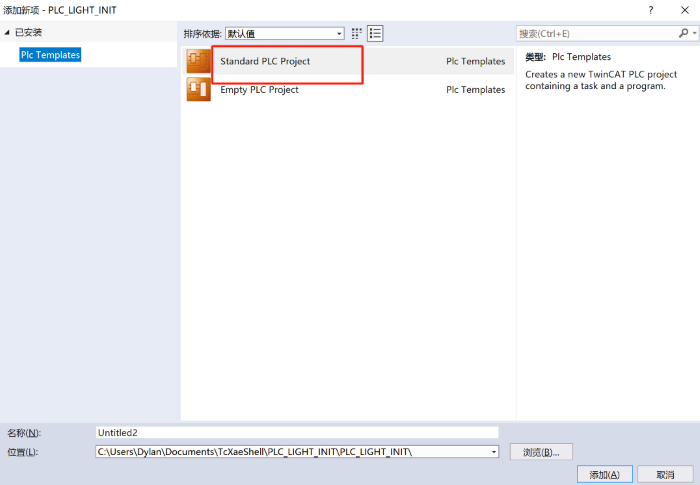Click inside the search templates box

click(x=595, y=33)
